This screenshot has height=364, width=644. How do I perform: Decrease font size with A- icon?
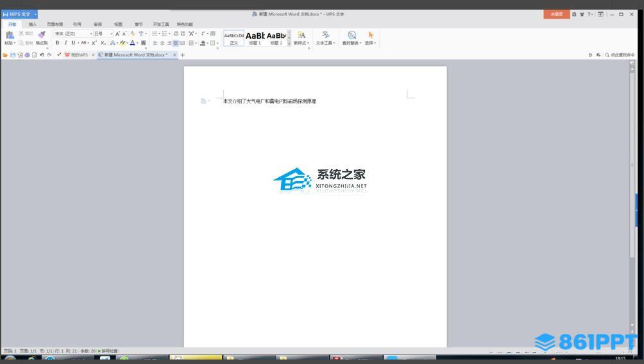click(124, 33)
